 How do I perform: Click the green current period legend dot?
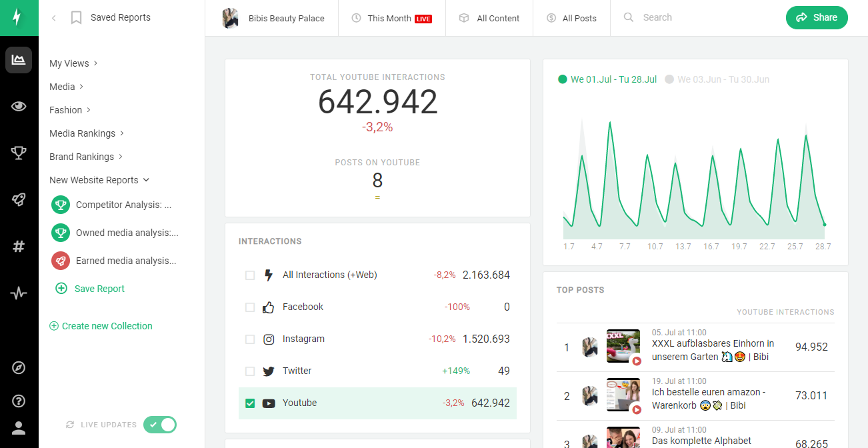[562, 79]
